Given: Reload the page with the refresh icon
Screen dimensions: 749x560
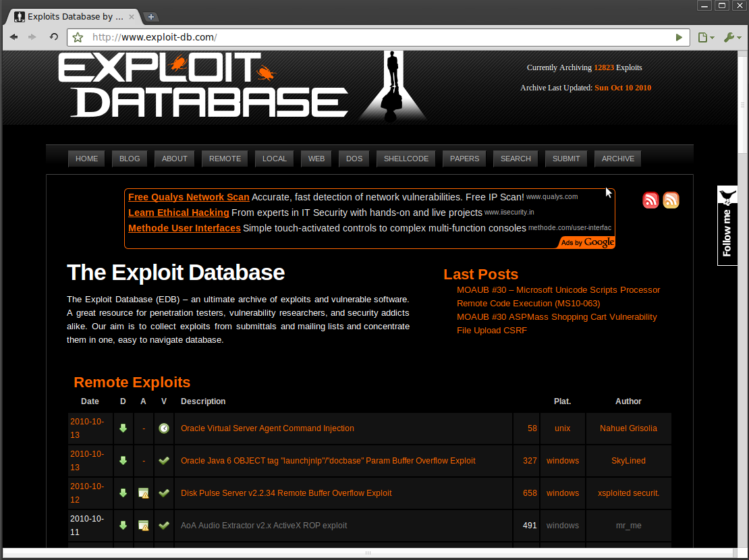Looking at the screenshot, I should pos(53,37).
